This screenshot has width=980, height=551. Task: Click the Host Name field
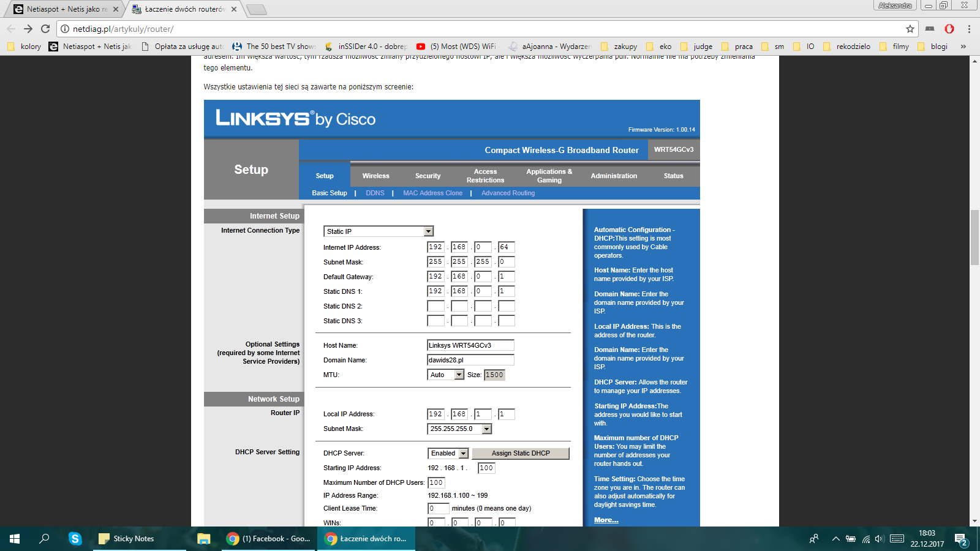(x=470, y=345)
